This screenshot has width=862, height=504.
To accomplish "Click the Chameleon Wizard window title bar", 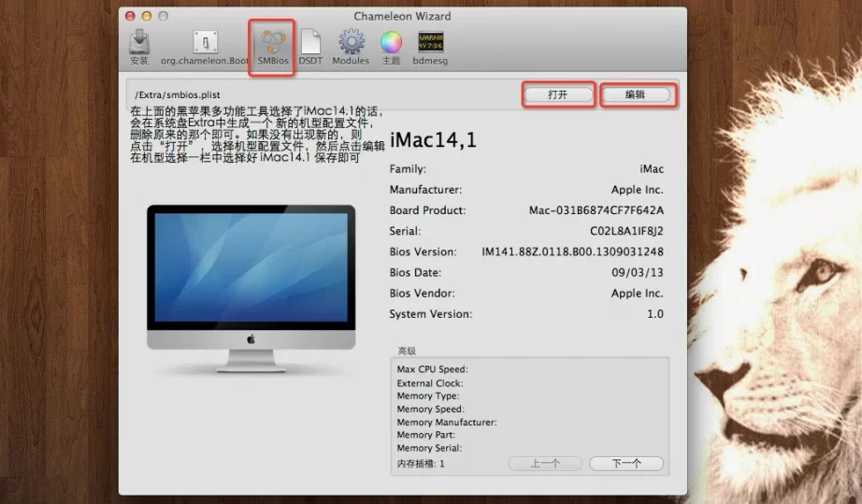I will point(402,16).
